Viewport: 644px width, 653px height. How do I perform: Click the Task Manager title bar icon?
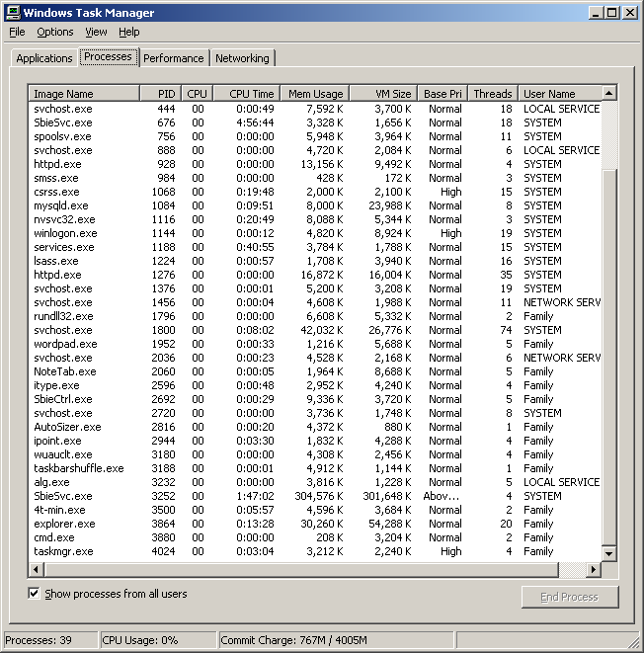click(x=13, y=12)
